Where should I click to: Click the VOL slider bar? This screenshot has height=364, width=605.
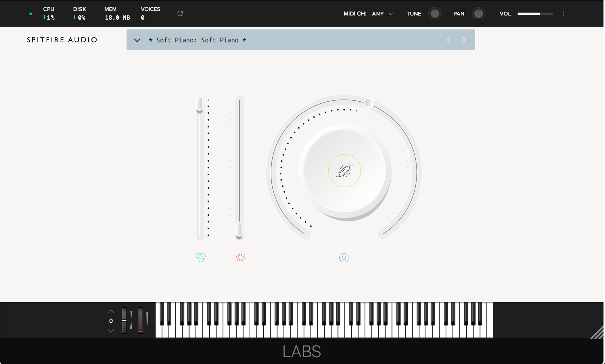[535, 14]
